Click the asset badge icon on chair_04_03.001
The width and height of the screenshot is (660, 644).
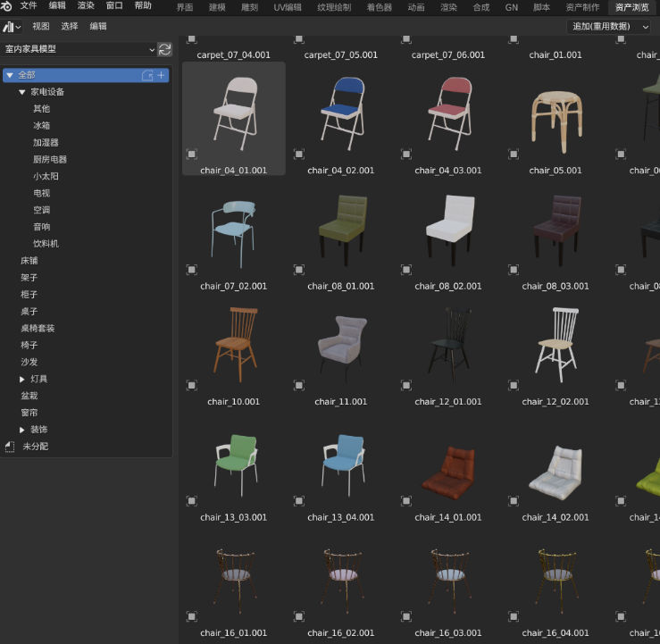[x=406, y=154]
